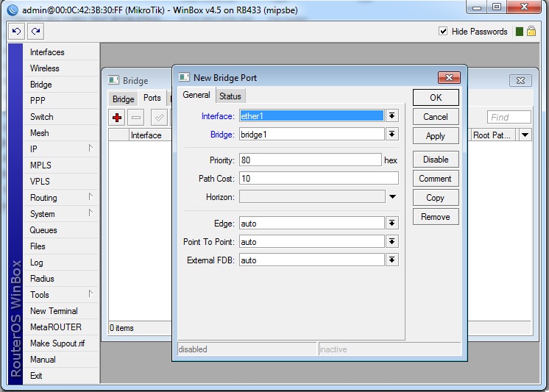Click the checkmark enable button in Bridge toolbar
Screen dimensions: 549x392
pos(159,118)
